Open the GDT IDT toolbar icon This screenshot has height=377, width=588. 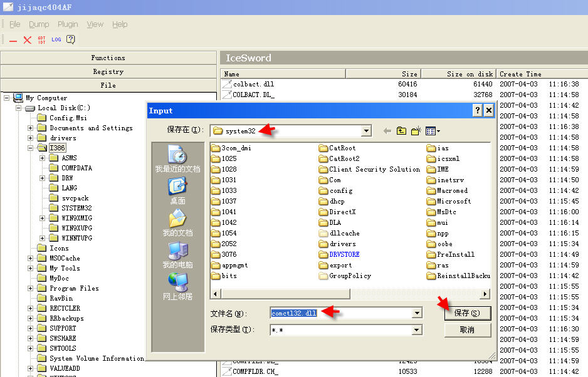(41, 39)
